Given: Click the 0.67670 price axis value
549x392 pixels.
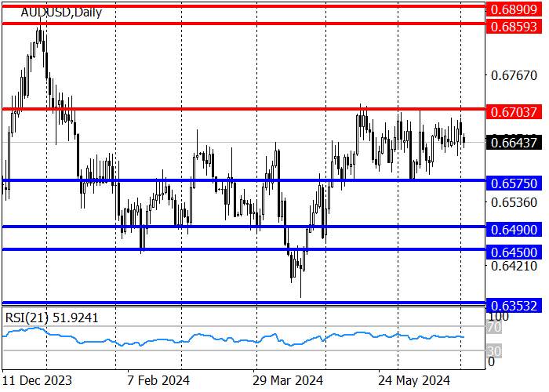Looking at the screenshot, I should point(514,75).
